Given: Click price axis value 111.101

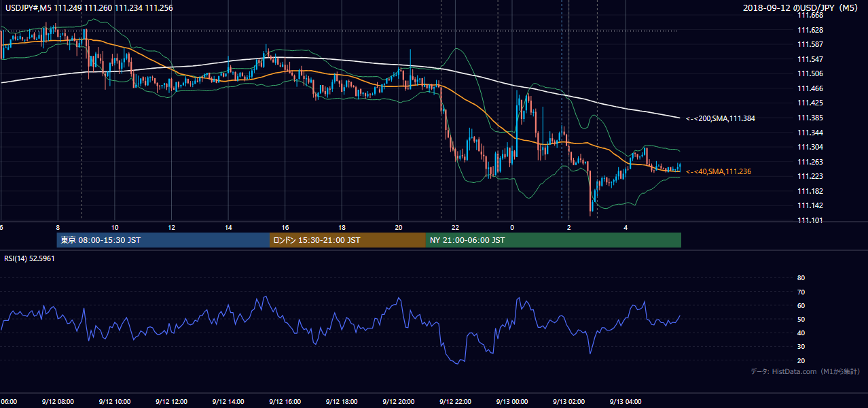Looking at the screenshot, I should coord(810,220).
